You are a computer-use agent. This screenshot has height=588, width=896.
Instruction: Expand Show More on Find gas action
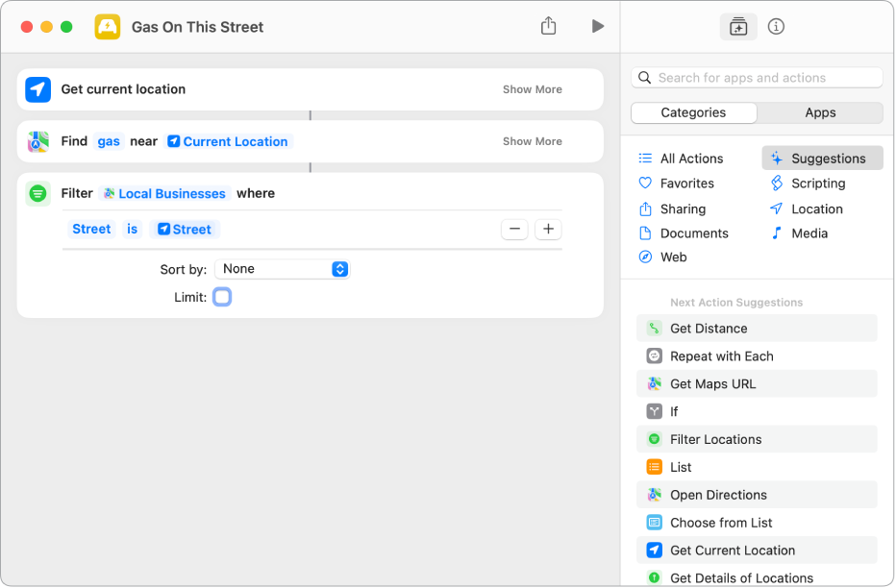(x=532, y=141)
